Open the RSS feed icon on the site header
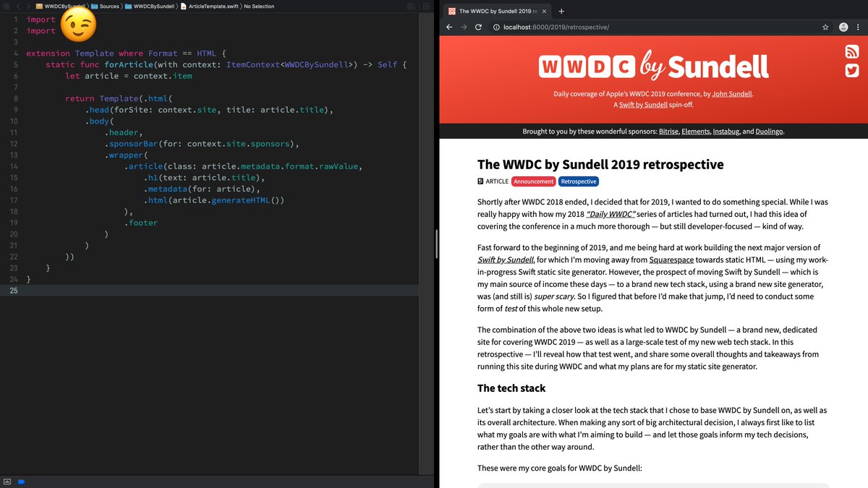The image size is (868, 488). tap(851, 52)
